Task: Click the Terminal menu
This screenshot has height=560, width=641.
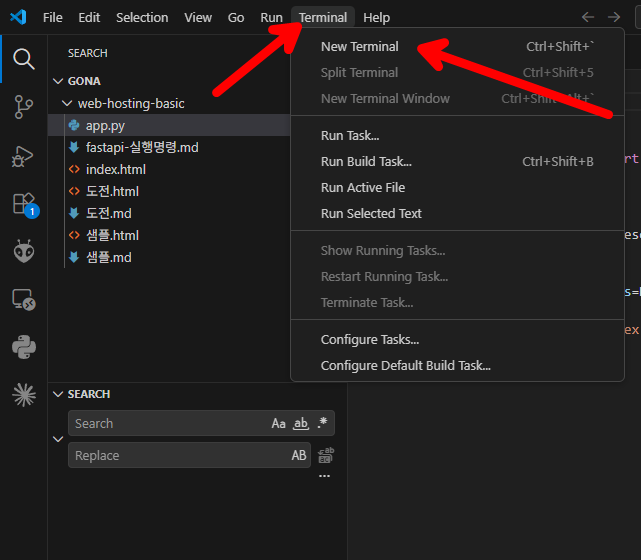Action: tap(323, 18)
